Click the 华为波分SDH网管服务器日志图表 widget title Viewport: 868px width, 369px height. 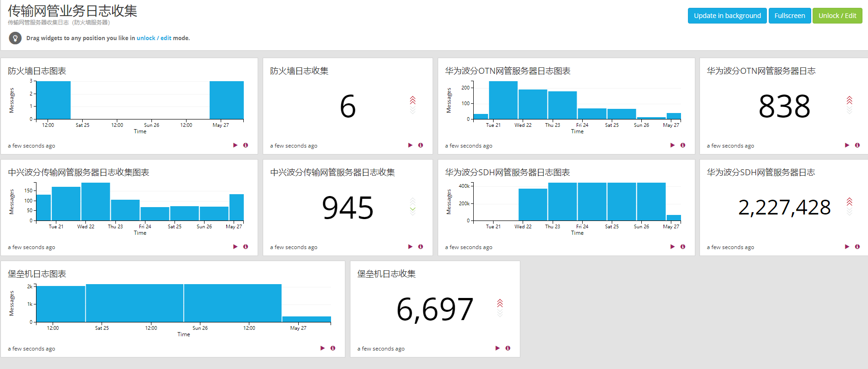click(507, 173)
